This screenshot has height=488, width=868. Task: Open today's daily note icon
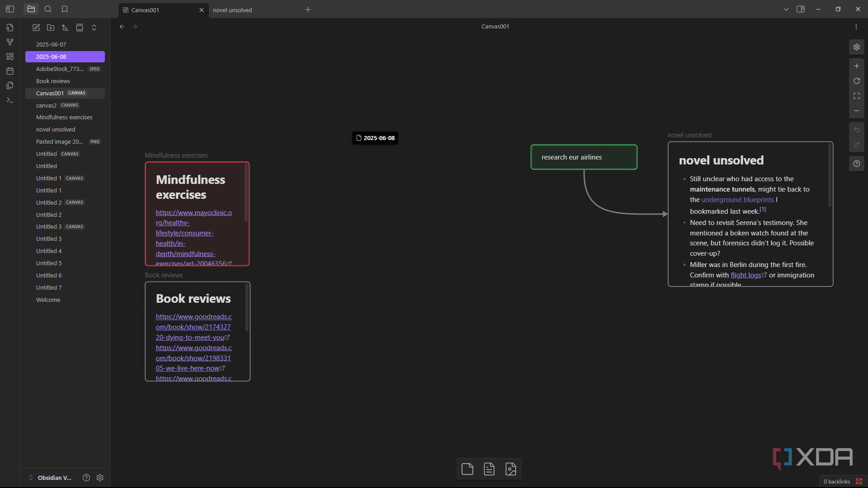click(10, 71)
